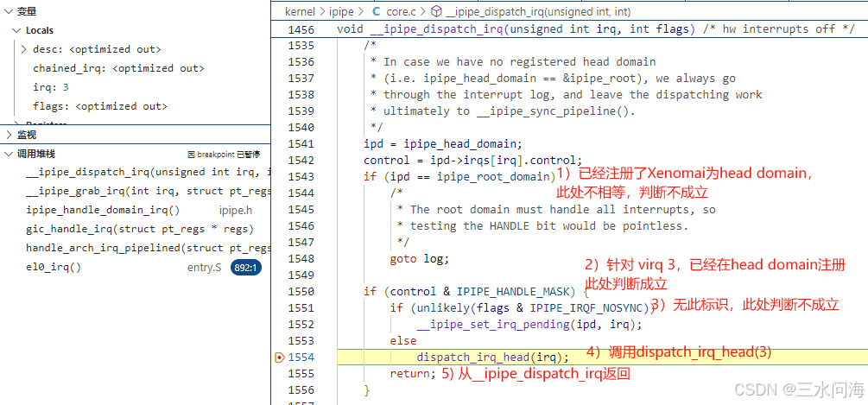Screen dimensions: 868x405
Task: Select the irq: 3 variable row
Action: pyautogui.click(x=135, y=87)
